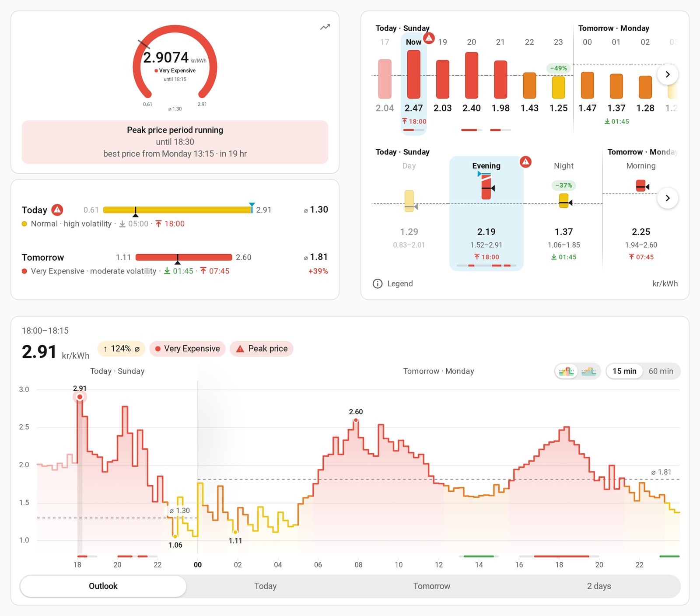The height and width of the screenshot is (616, 700).
Task: Click the down-arrow icon beside Today's 05:00
Action: (122, 224)
